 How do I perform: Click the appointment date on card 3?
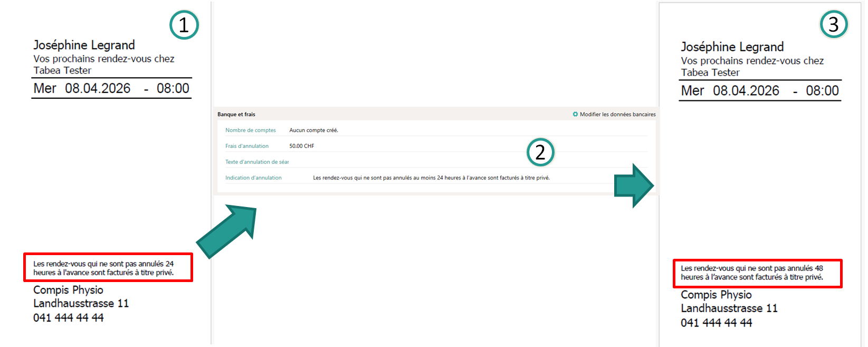click(x=746, y=91)
